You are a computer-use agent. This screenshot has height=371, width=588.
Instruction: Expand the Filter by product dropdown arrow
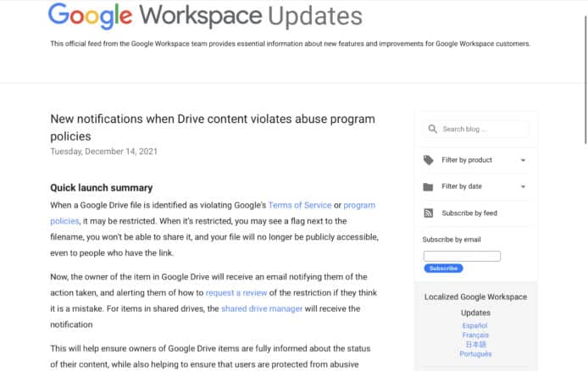coord(523,160)
